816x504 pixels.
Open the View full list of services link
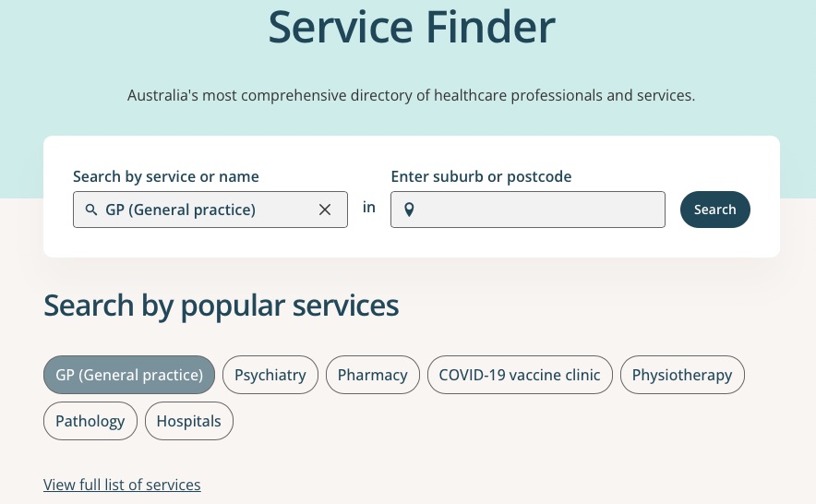[122, 485]
